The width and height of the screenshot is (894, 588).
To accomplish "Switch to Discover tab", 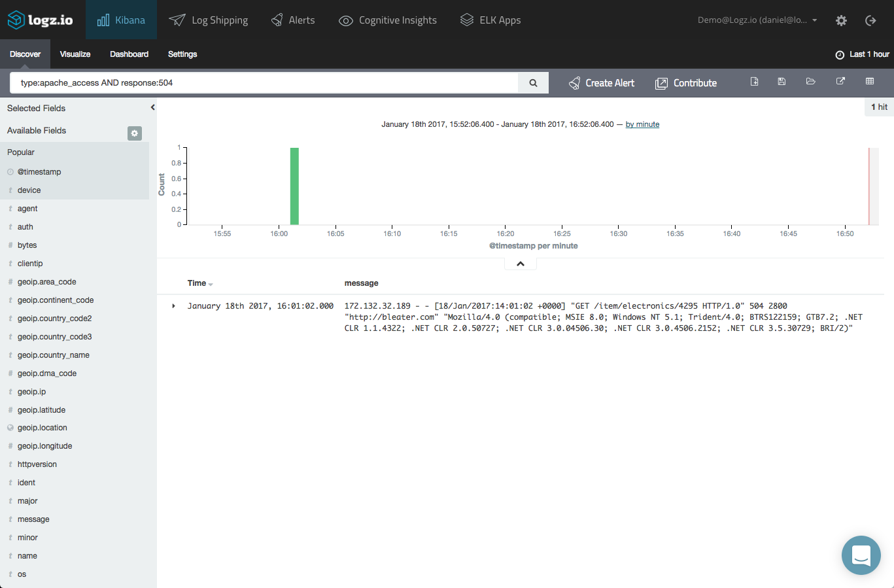I will (x=25, y=54).
